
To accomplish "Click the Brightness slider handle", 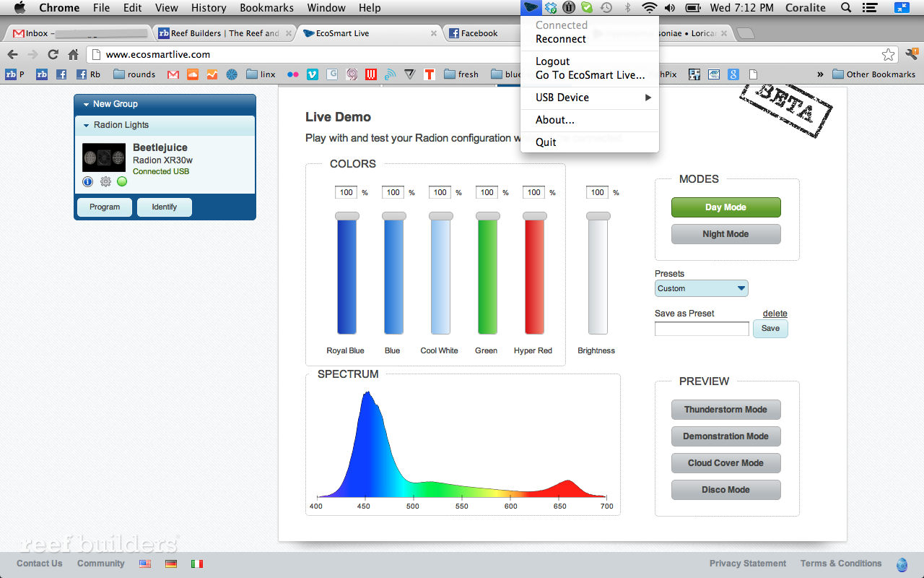I will 598,216.
